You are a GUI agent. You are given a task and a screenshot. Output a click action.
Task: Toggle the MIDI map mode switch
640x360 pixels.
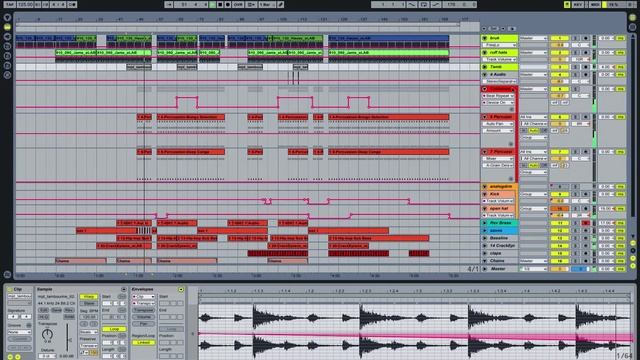(595, 4)
